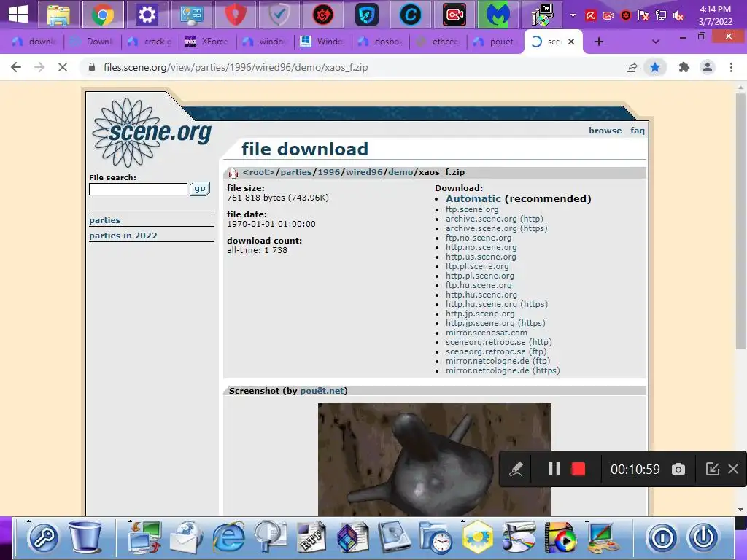The width and height of the screenshot is (747, 560).
Task: Show hidden system tray icons
Action: click(x=573, y=15)
